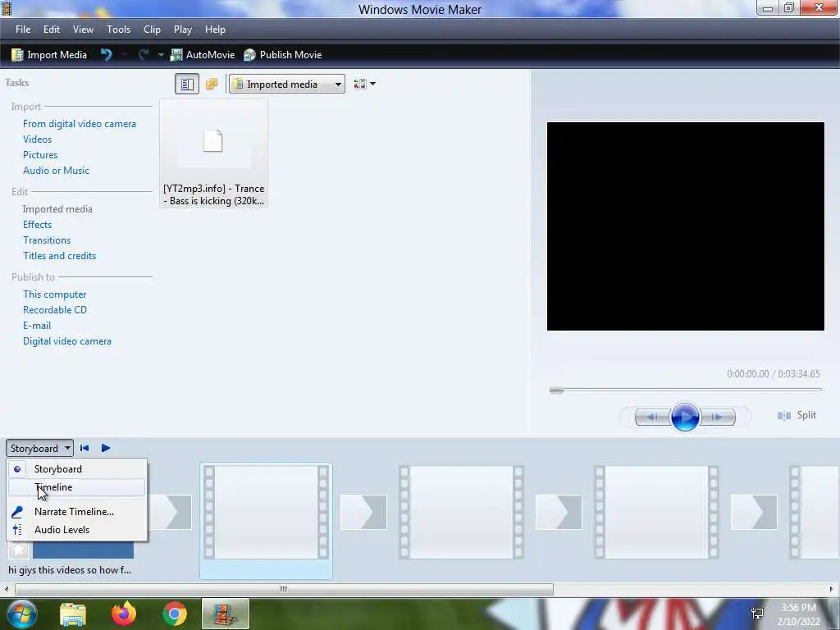This screenshot has width=840, height=630.
Task: Play the storyboard with the small play icon
Action: click(x=106, y=448)
